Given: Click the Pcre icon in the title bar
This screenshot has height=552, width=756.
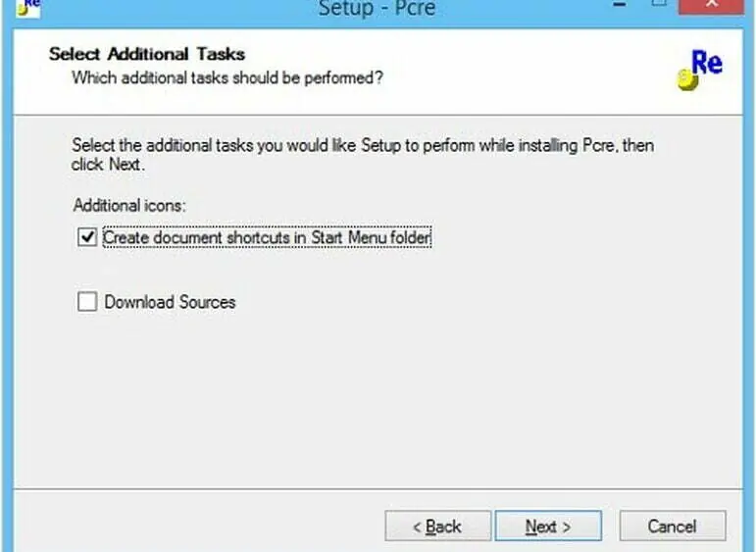Looking at the screenshot, I should coord(28,7).
